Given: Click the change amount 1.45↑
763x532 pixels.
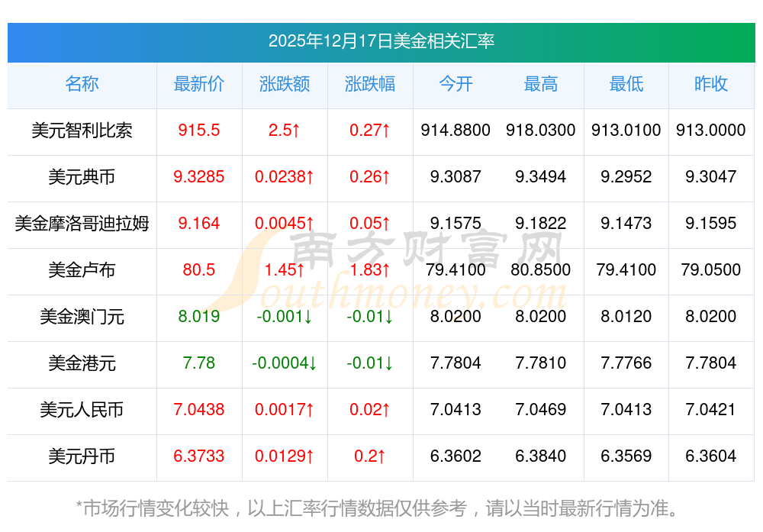Looking at the screenshot, I should coord(284,269).
